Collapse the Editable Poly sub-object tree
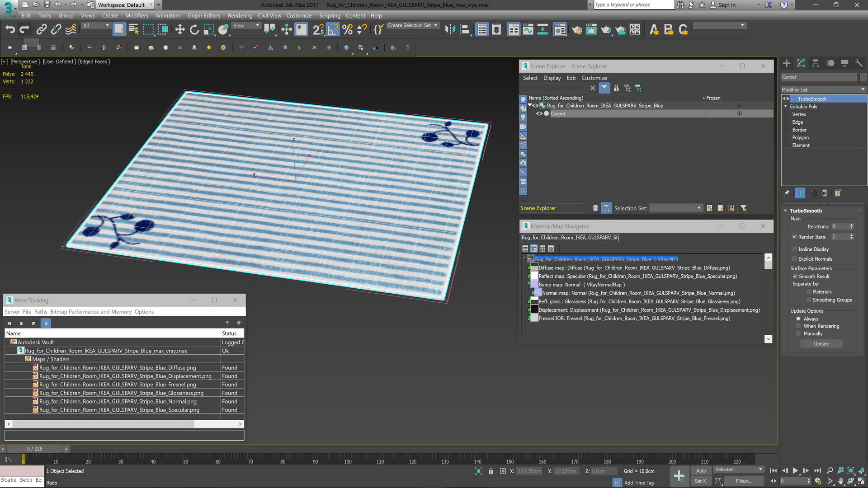Screen dimensions: 868x488 tap(786, 107)
